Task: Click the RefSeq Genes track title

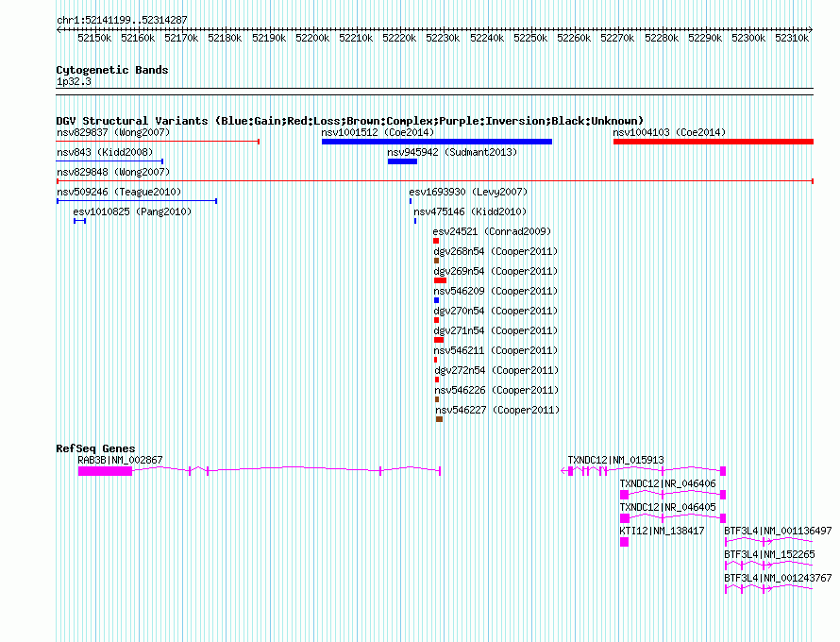Action: point(95,448)
